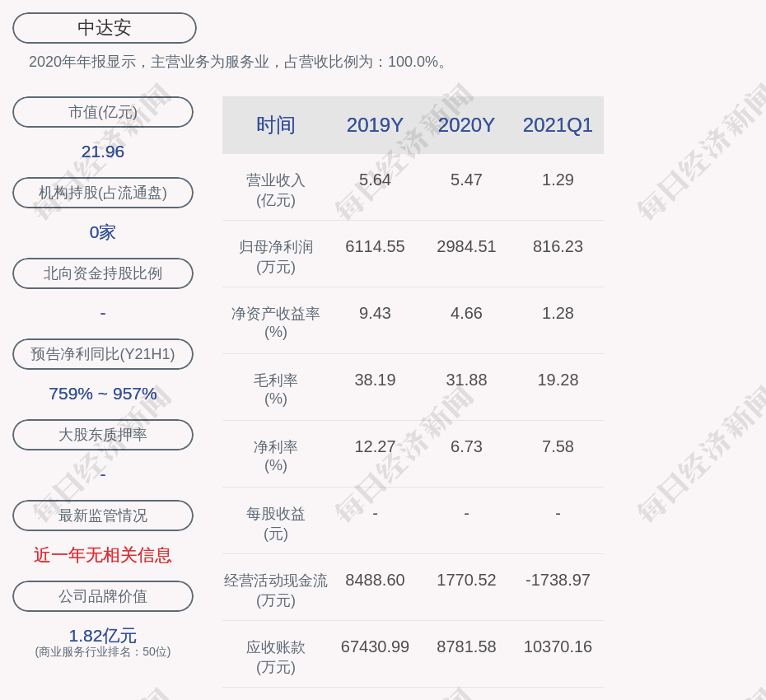Image resolution: width=766 pixels, height=700 pixels.
Task: Click the 营业收入(亿元) row label
Action: coord(276,189)
